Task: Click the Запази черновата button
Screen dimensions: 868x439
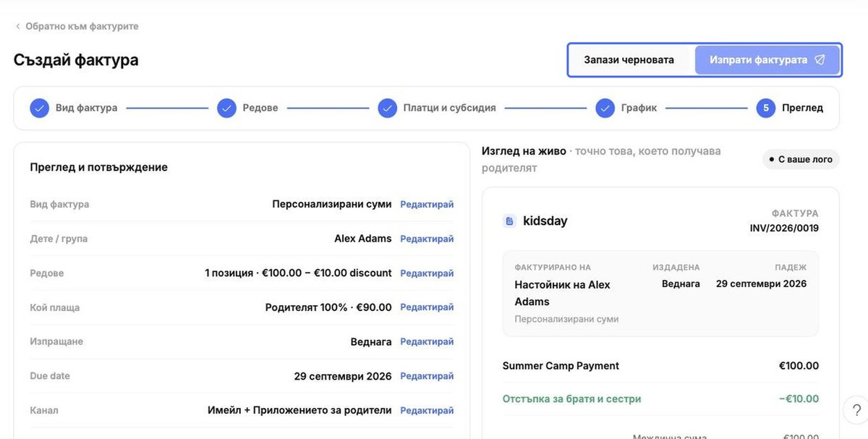Action: pos(629,60)
